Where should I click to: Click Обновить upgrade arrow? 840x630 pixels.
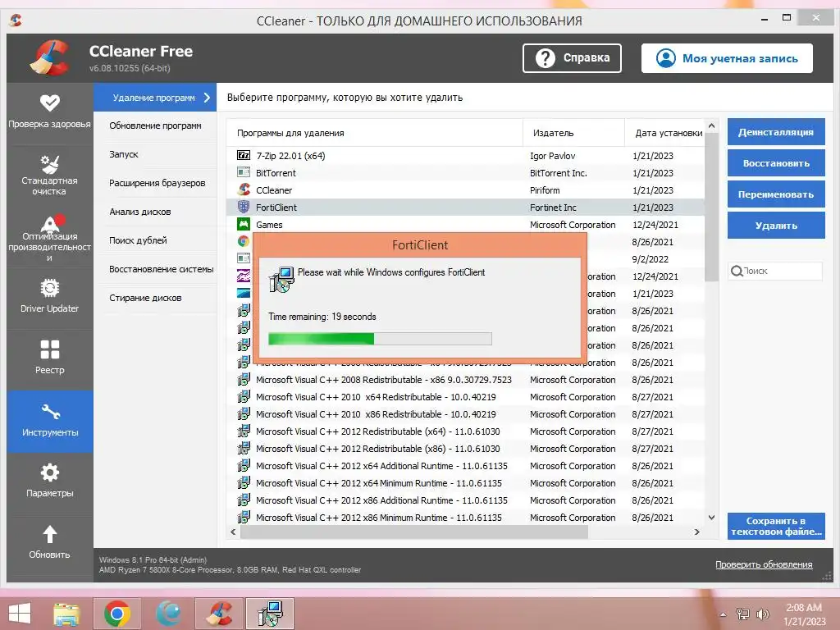tap(50, 542)
